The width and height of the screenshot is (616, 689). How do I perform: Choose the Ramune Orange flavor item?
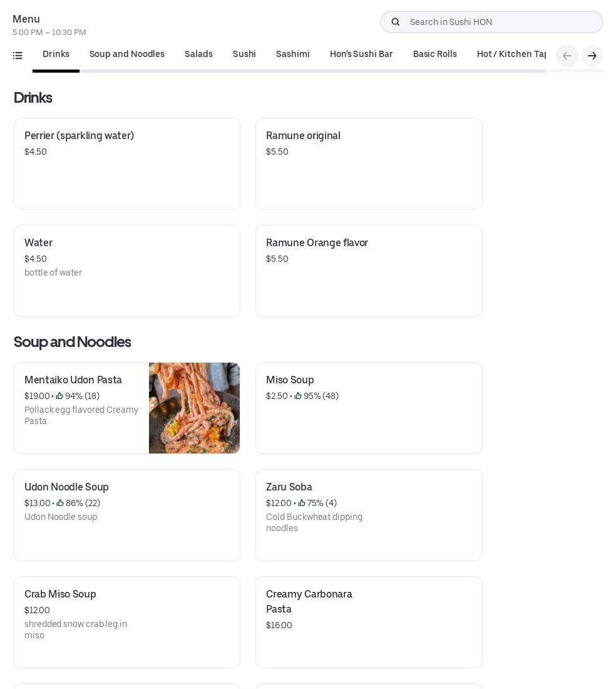click(x=369, y=271)
